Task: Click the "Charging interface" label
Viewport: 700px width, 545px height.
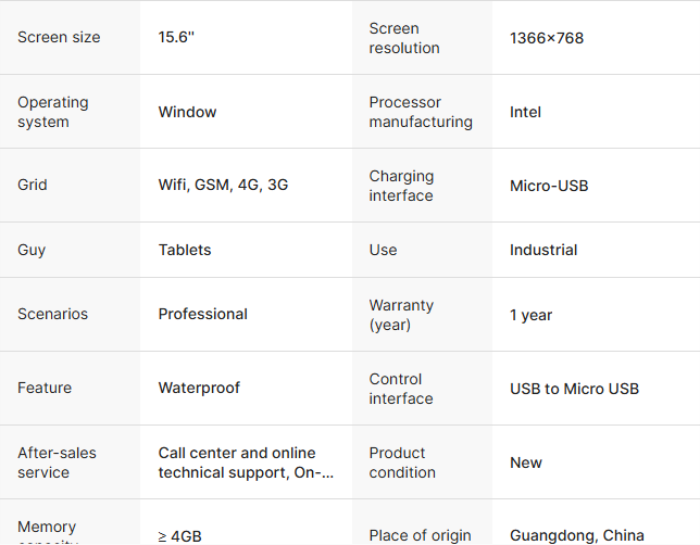Action: pyautogui.click(x=401, y=186)
